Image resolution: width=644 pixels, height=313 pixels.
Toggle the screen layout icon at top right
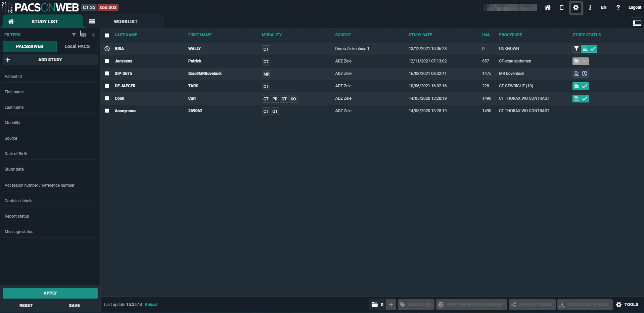pos(637,23)
